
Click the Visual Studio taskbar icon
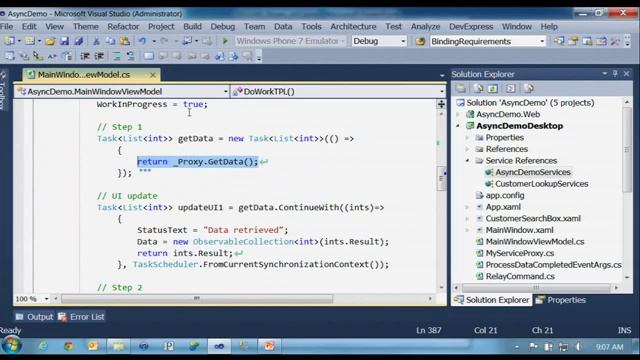pos(219,346)
